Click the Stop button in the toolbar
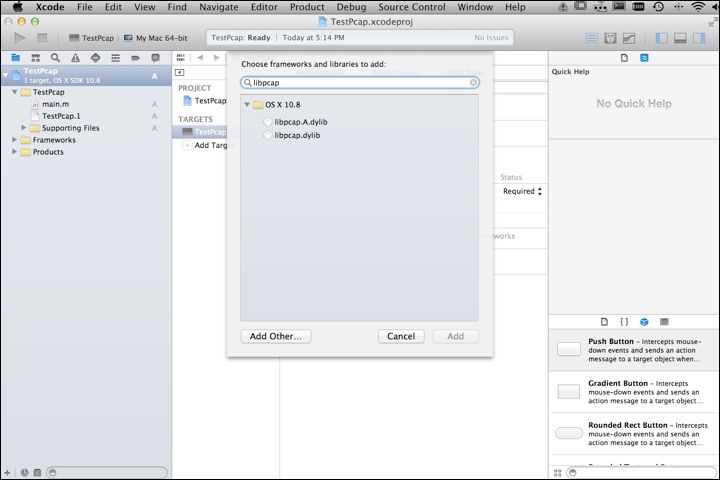The image size is (720, 480). [x=42, y=38]
